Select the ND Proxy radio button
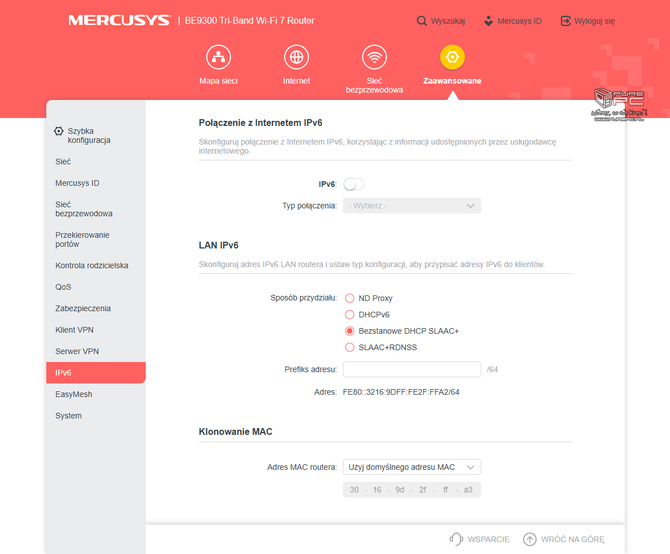The width and height of the screenshot is (670, 554). [350, 298]
